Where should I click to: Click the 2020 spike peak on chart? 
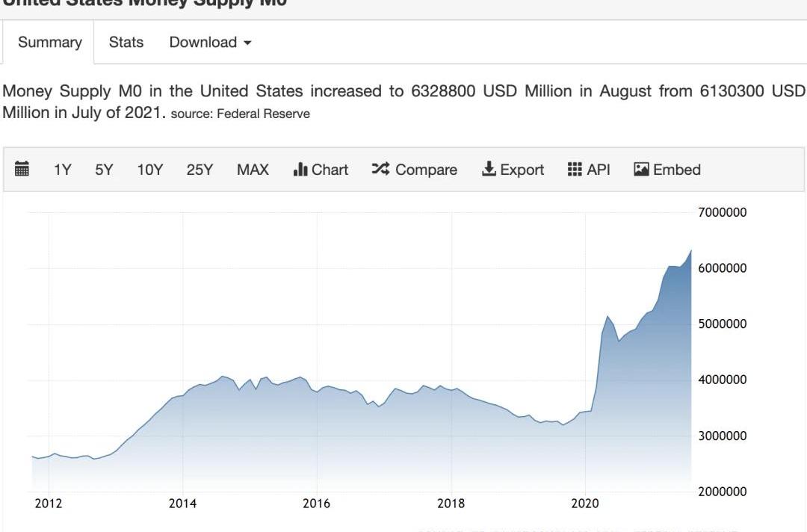tap(607, 317)
